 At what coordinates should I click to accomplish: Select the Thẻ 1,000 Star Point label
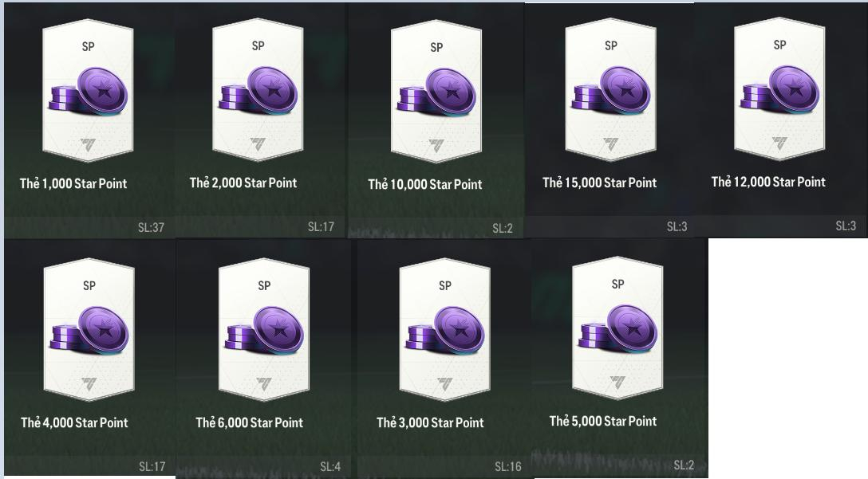73,183
